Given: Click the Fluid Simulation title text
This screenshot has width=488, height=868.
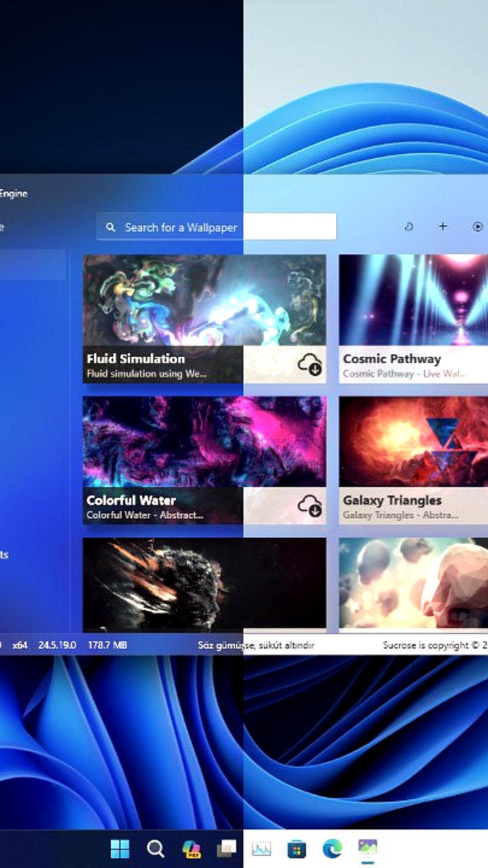Looking at the screenshot, I should [136, 359].
